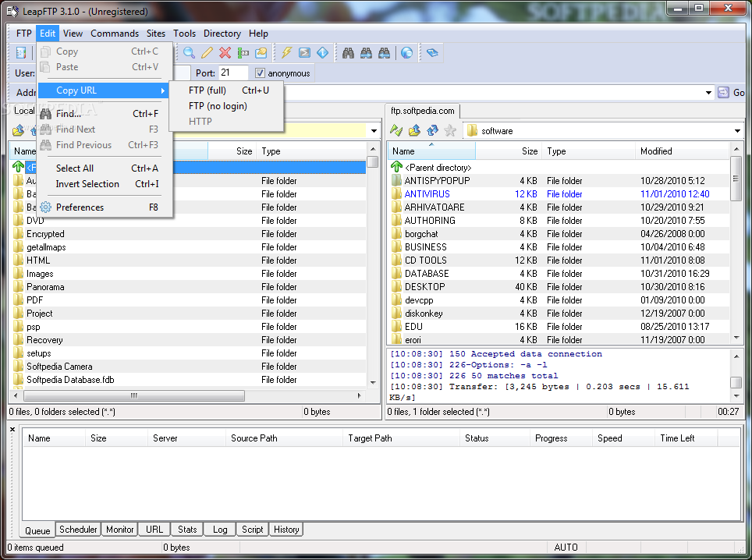Open the Sites menu
The width and height of the screenshot is (752, 560).
click(x=156, y=33)
